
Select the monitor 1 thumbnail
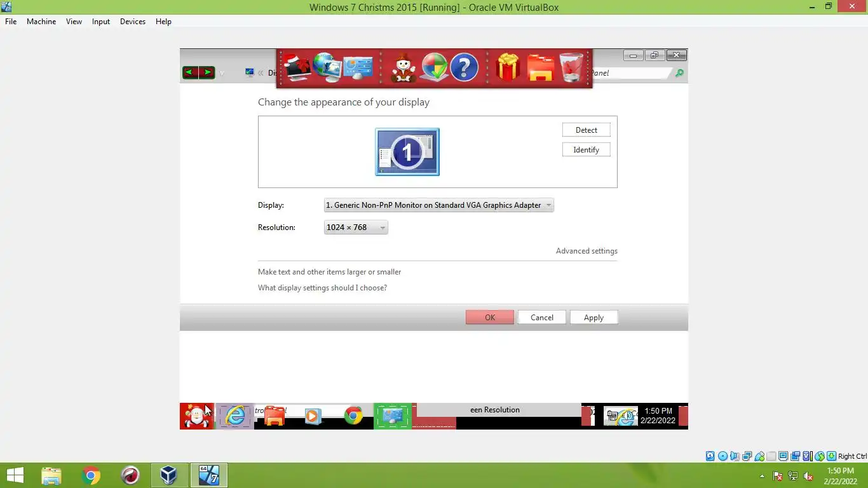(x=407, y=152)
